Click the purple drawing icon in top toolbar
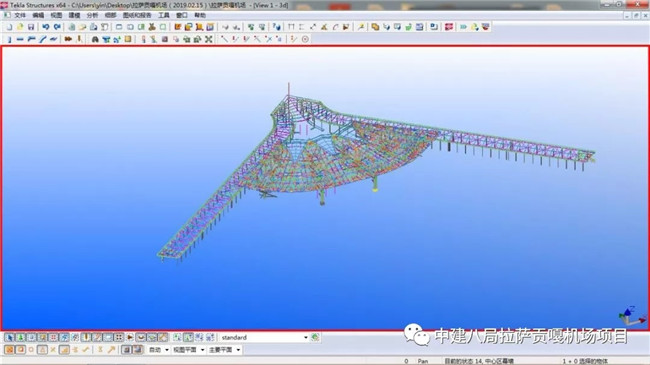Screen dimensions: 650x365 (x=210, y=27)
